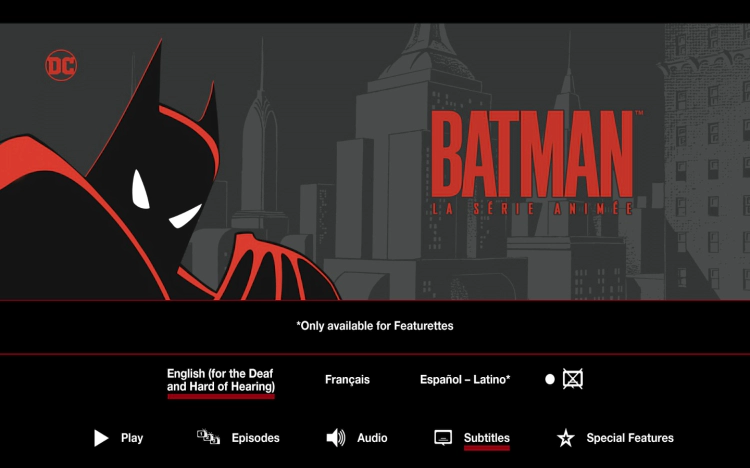Select the Subtitles menu item

tap(486, 438)
